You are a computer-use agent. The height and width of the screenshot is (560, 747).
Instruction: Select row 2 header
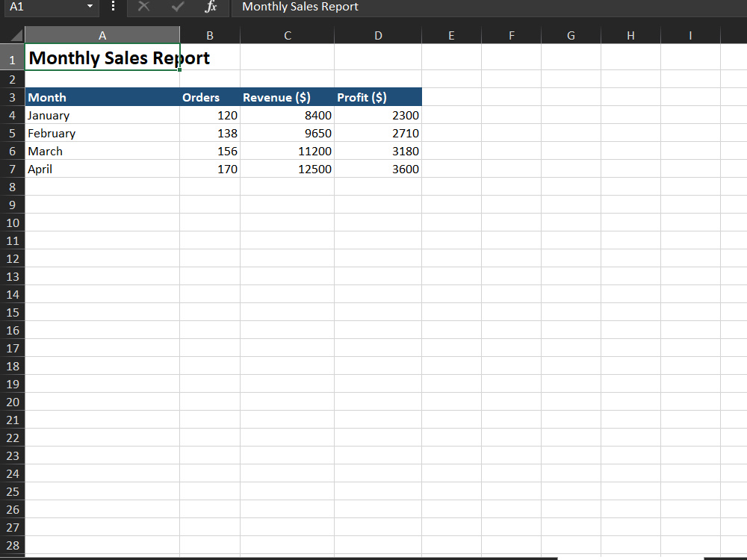pos(13,80)
